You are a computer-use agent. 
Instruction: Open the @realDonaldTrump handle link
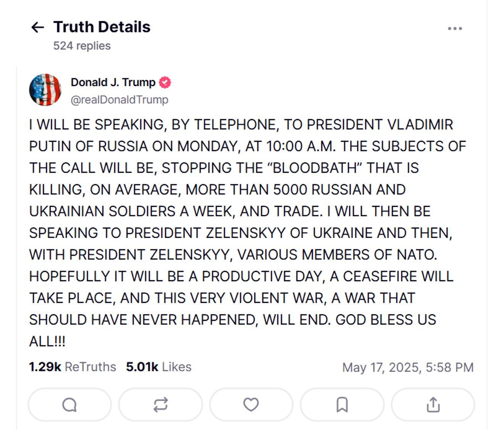point(120,100)
